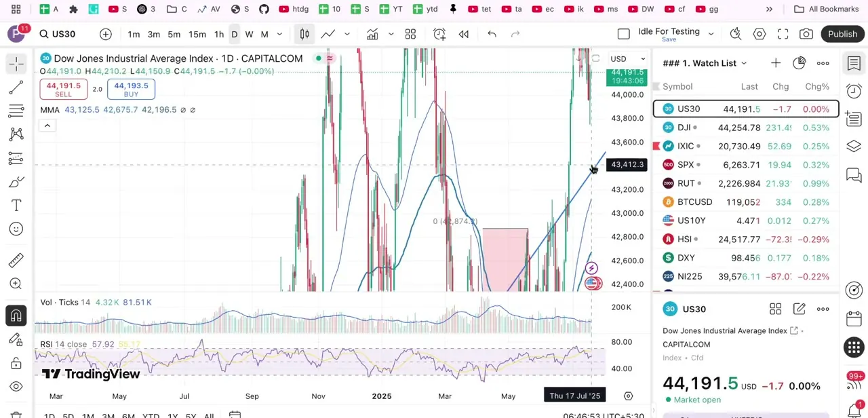Open the alerts panel clock icon

tap(854, 91)
